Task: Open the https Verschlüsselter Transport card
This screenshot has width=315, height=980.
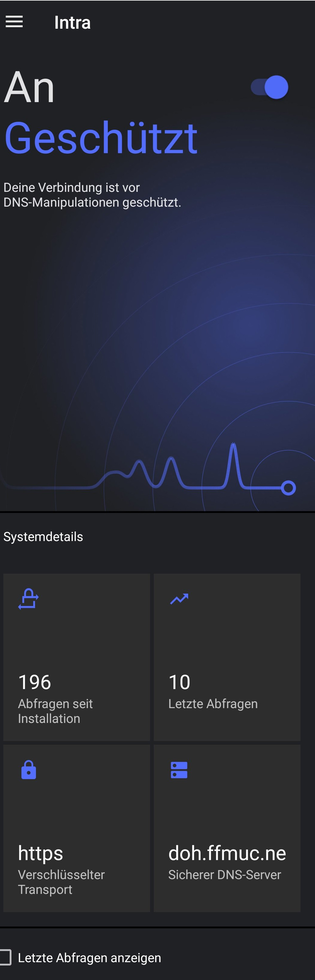Action: (x=76, y=828)
